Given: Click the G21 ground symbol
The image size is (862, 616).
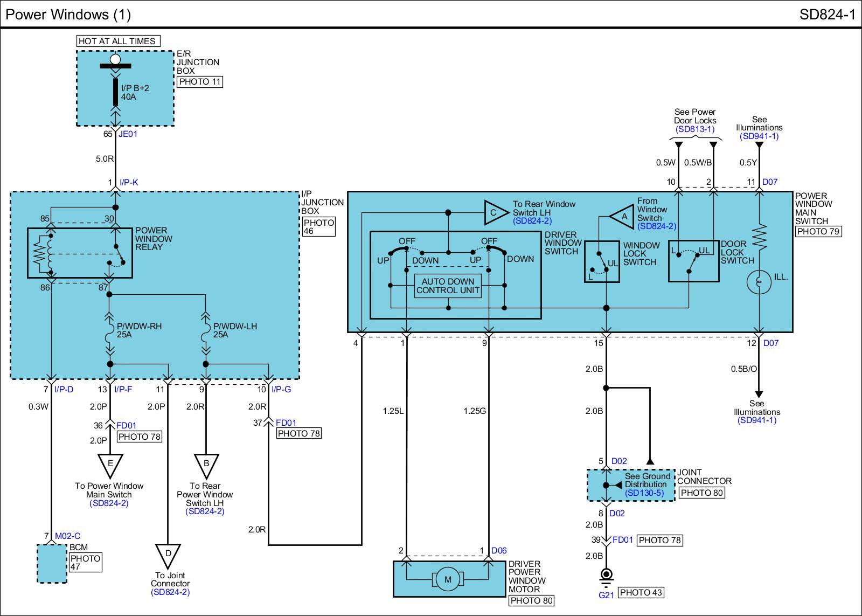Looking at the screenshot, I should click(x=607, y=577).
